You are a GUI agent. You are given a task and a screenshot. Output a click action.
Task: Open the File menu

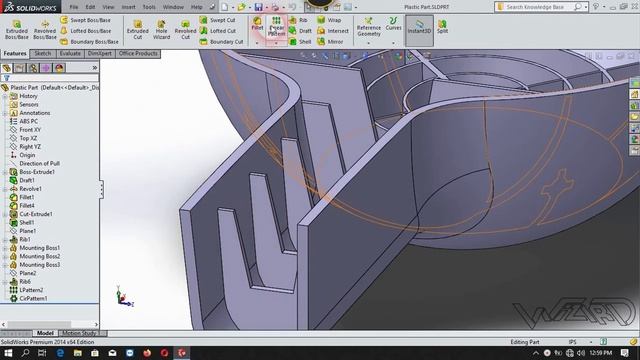tap(74, 7)
